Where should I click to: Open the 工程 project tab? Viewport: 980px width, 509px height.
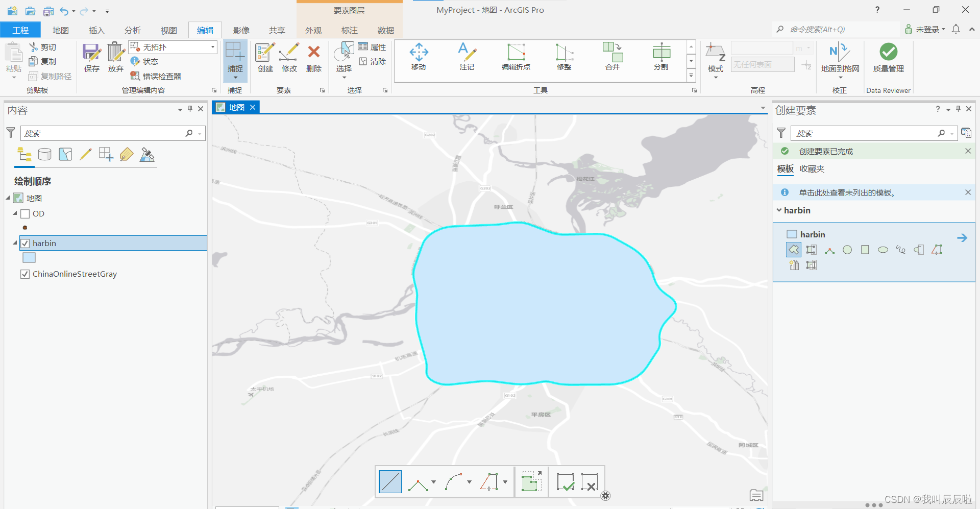[20, 30]
